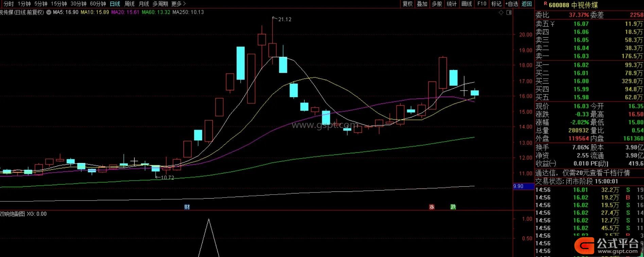This screenshot has width=644, height=257.
Task: Click the diamond icon above the chart
Action: pos(501,13)
